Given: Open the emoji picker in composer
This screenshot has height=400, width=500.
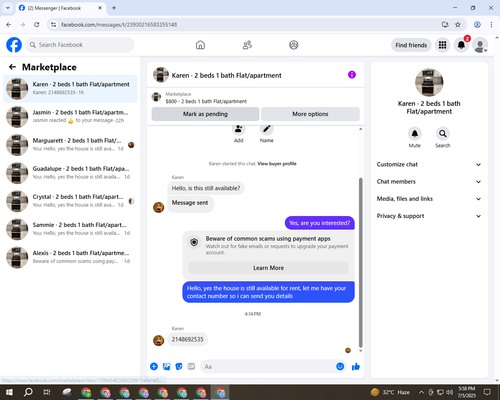Looking at the screenshot, I should [x=340, y=367].
